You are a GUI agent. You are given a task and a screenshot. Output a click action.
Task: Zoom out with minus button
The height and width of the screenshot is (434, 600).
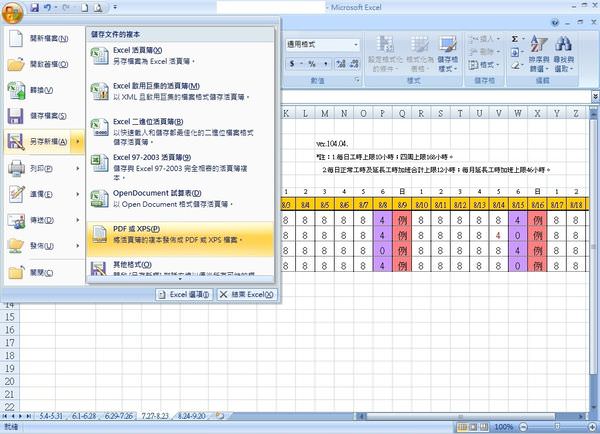[523, 426]
